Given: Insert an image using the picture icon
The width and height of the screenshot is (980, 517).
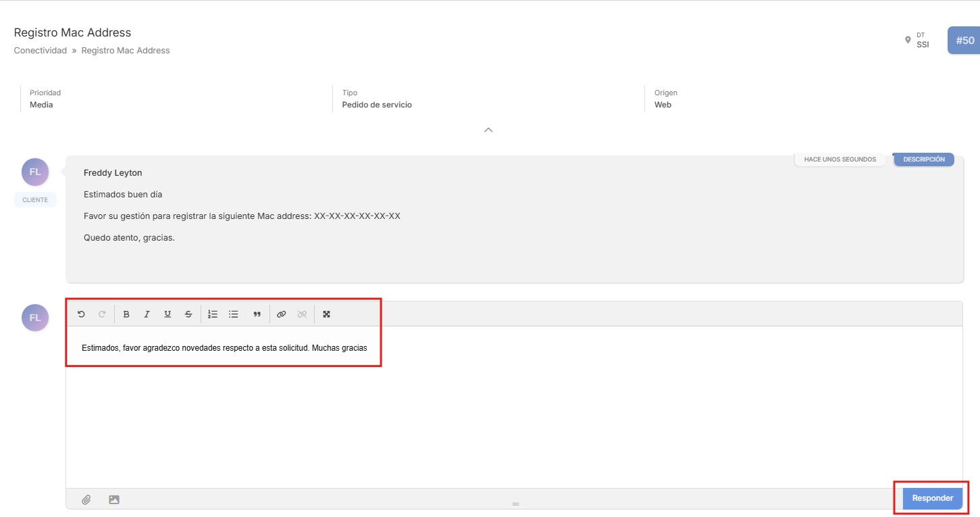Looking at the screenshot, I should pos(114,499).
